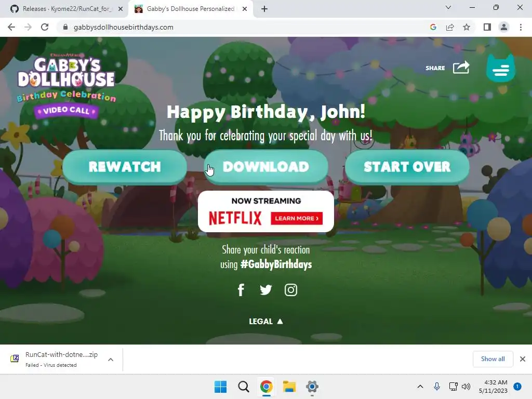Close the Gabby's Dollhouse tab
532x399 pixels.
[245, 9]
